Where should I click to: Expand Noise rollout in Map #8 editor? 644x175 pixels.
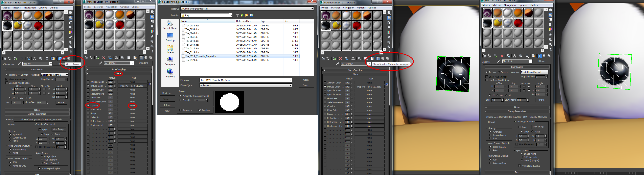tap(37, 110)
